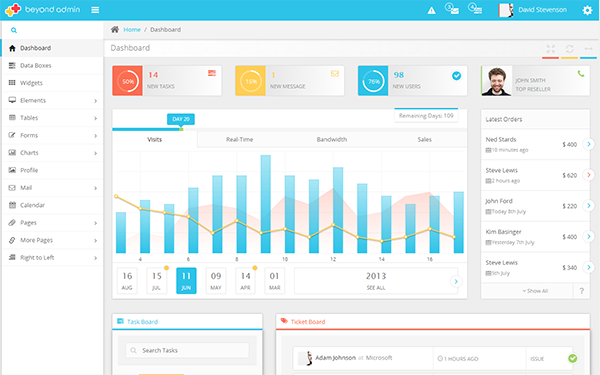Open the red Steve Lewis $620 arrow
Screen dimensions: 600x375
point(589,175)
